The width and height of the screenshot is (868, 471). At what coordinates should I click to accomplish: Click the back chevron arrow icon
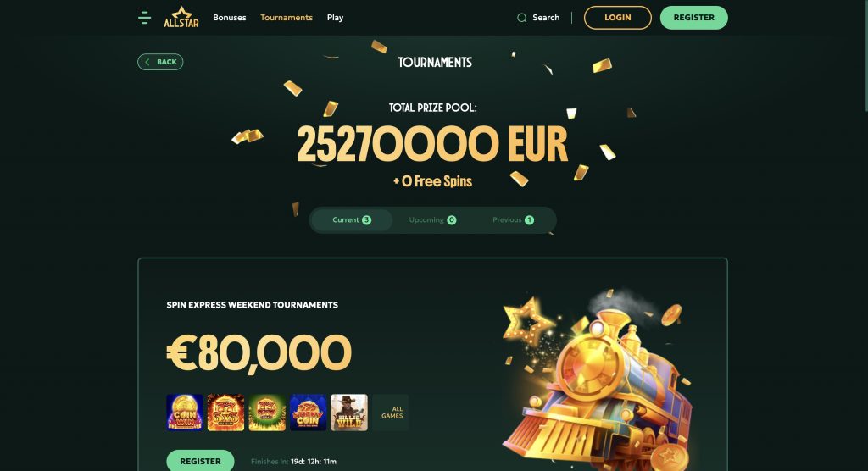tap(147, 62)
